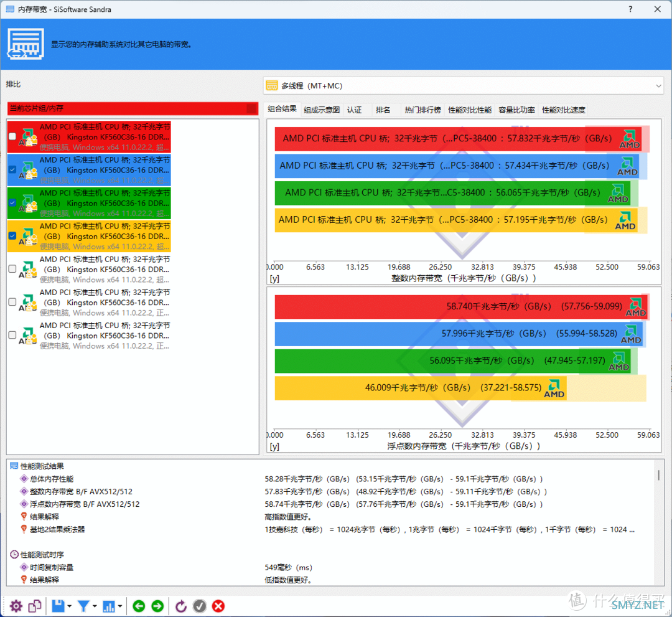This screenshot has height=617, width=672.
Task: Switch to the 组成示意图 tab
Action: (x=322, y=110)
